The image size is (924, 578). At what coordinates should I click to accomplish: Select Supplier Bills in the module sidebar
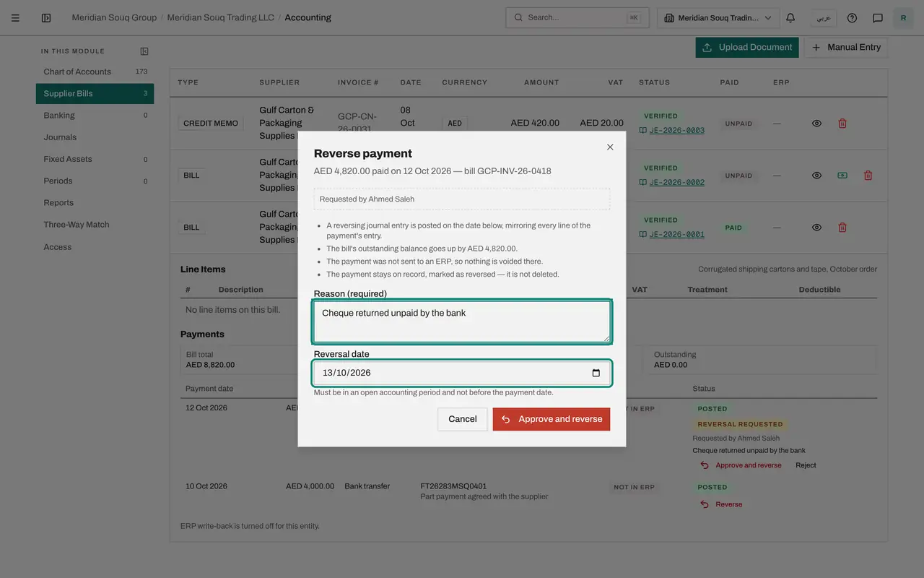(x=95, y=93)
